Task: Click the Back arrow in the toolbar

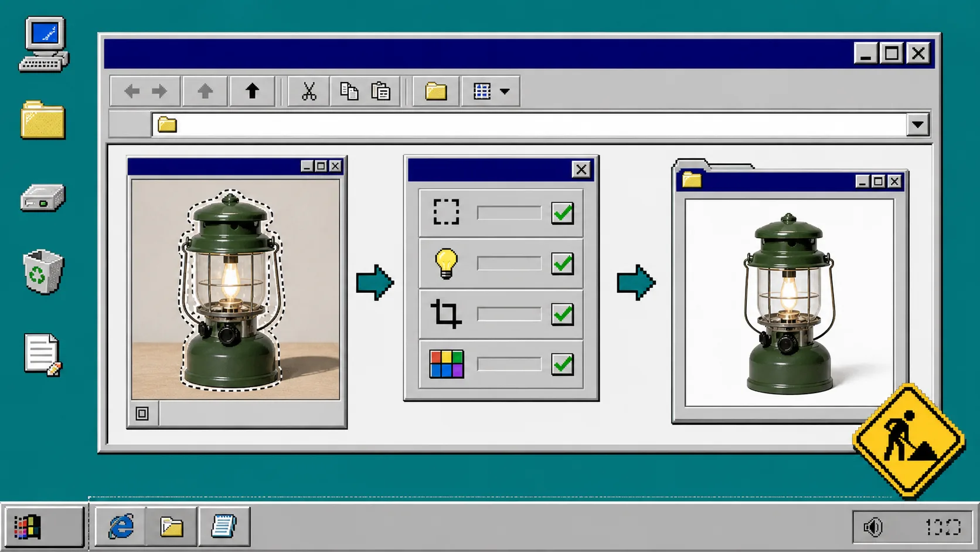Action: click(132, 92)
